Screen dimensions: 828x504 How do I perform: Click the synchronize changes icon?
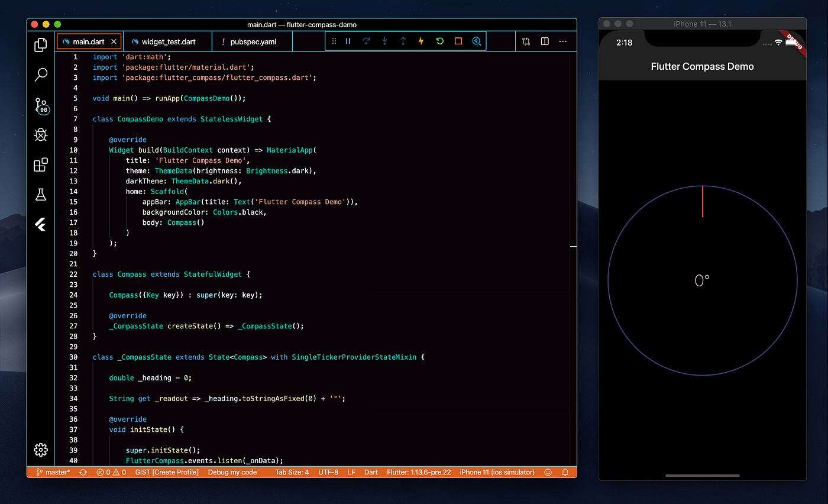coord(83,472)
